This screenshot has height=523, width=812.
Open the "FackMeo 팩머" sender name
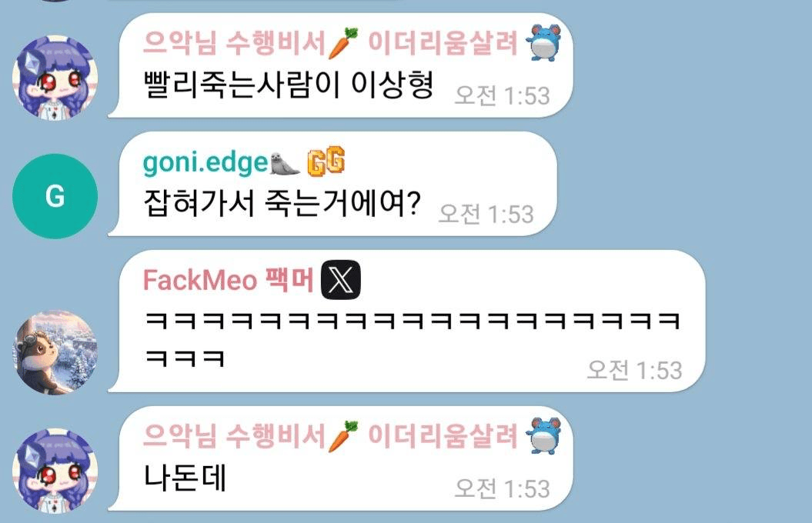click(x=229, y=280)
